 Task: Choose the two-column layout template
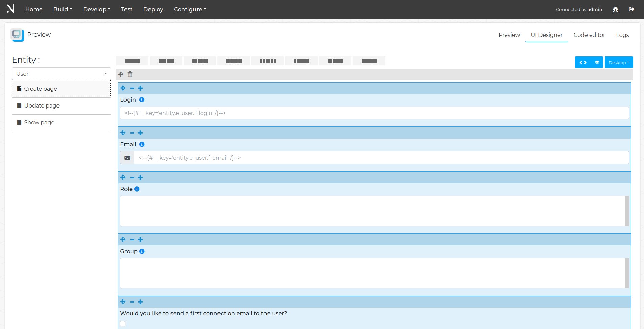pyautogui.click(x=166, y=61)
